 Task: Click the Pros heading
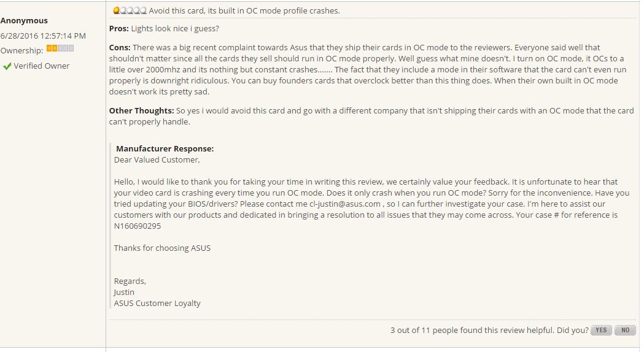[118, 29]
